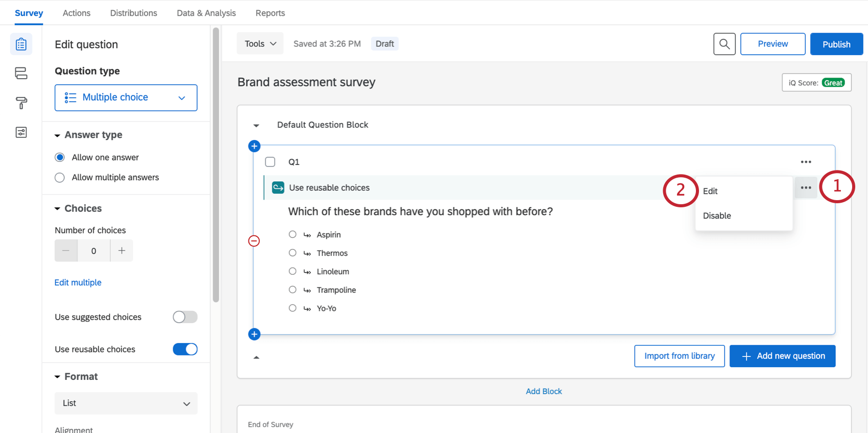Image resolution: width=868 pixels, height=433 pixels.
Task: Check the Q1 question checkbox
Action: tap(270, 162)
